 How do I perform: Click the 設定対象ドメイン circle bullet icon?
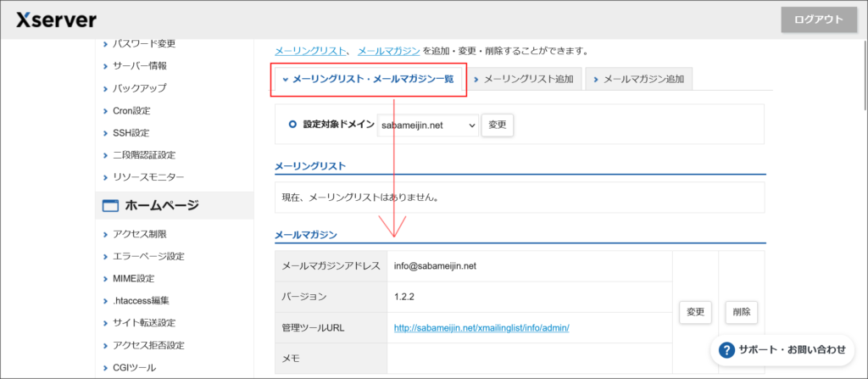pyautogui.click(x=292, y=124)
